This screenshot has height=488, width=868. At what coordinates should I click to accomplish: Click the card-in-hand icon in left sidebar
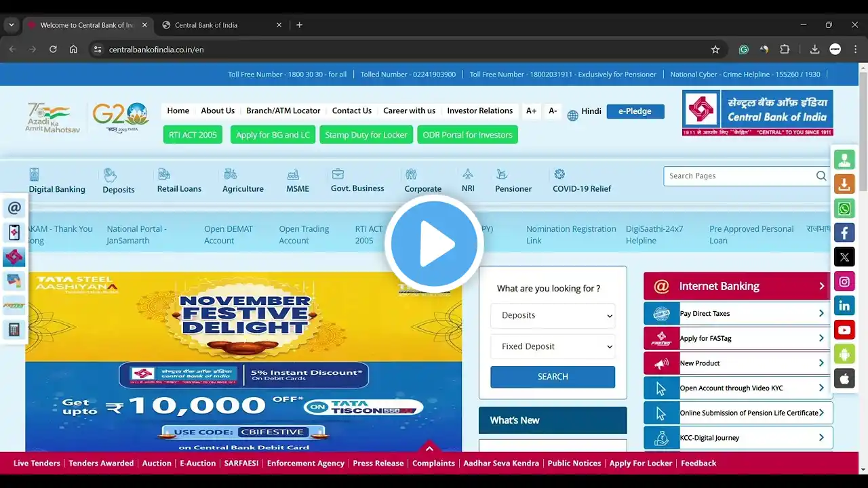[14, 281]
